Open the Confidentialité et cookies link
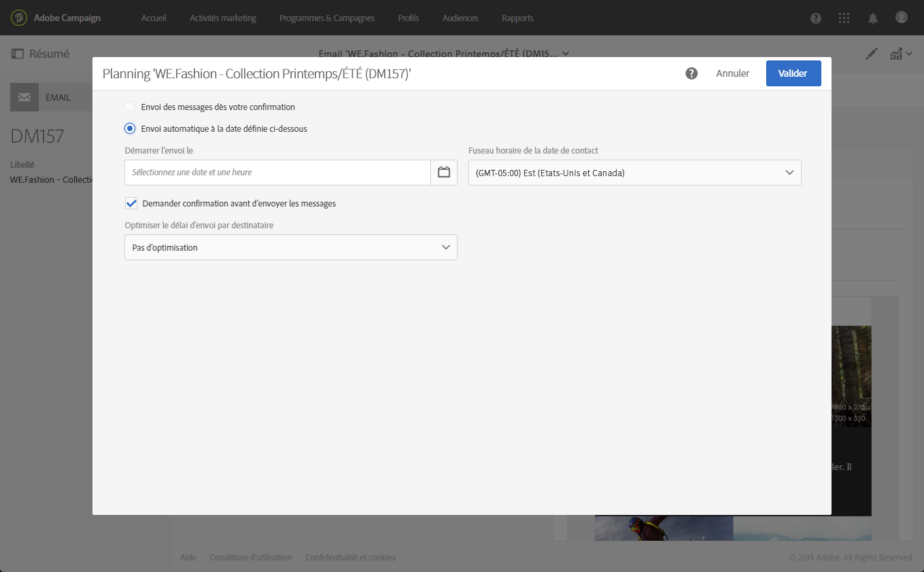The image size is (924, 572). (350, 558)
